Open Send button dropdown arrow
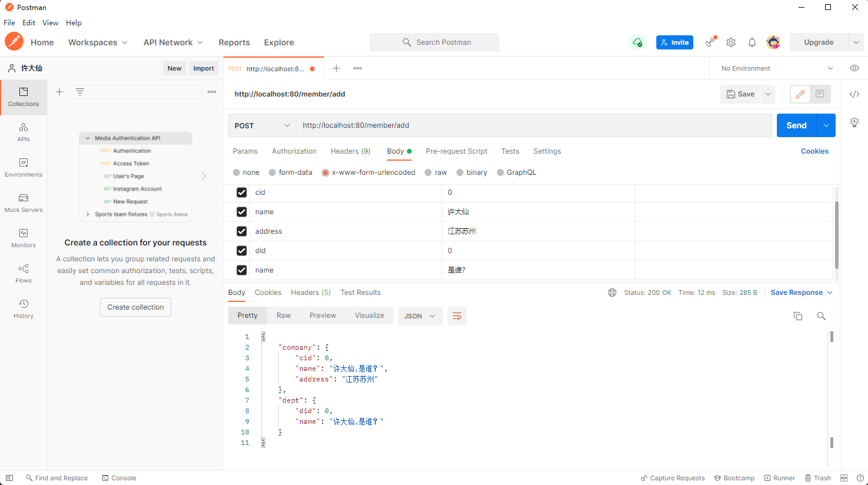 click(x=826, y=125)
